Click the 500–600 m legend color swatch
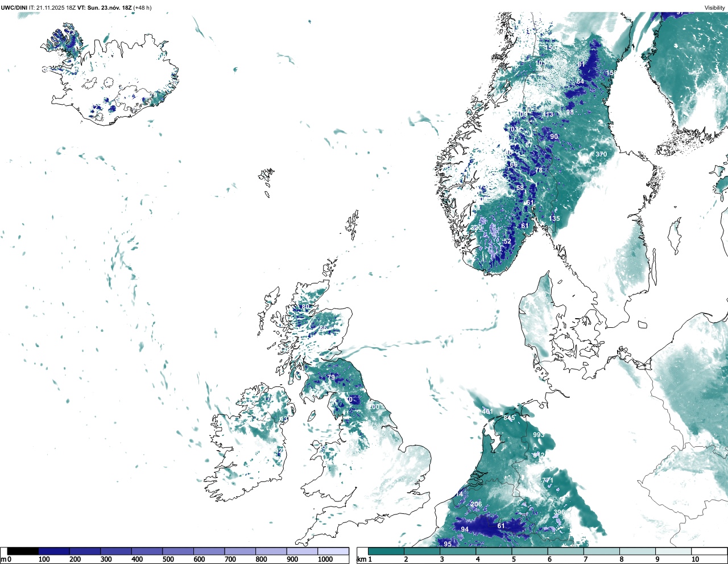 (x=178, y=551)
